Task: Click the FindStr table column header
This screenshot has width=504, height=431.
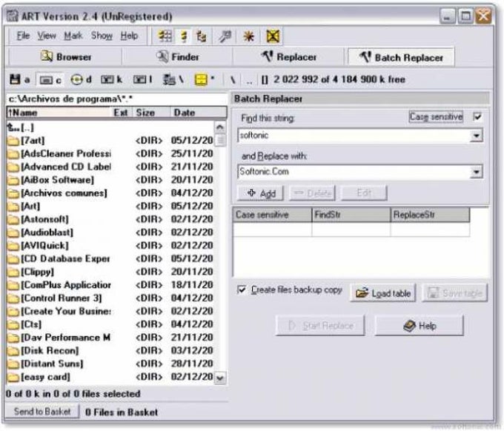Action: coord(351,215)
